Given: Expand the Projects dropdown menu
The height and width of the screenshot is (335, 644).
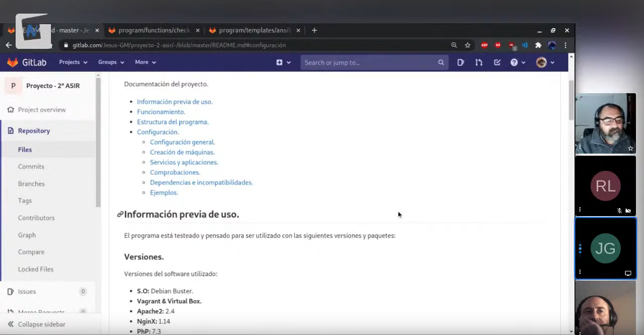Looking at the screenshot, I should [x=73, y=62].
